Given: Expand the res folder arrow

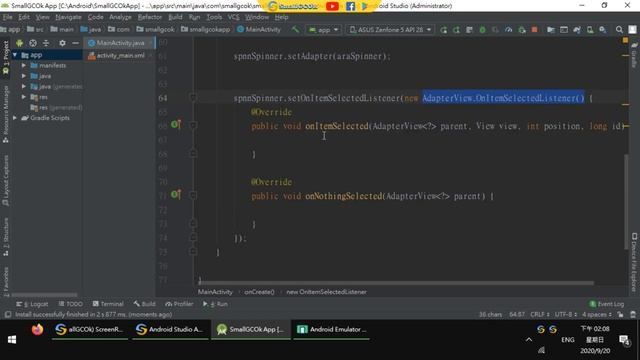Looking at the screenshot, I should coord(24,97).
